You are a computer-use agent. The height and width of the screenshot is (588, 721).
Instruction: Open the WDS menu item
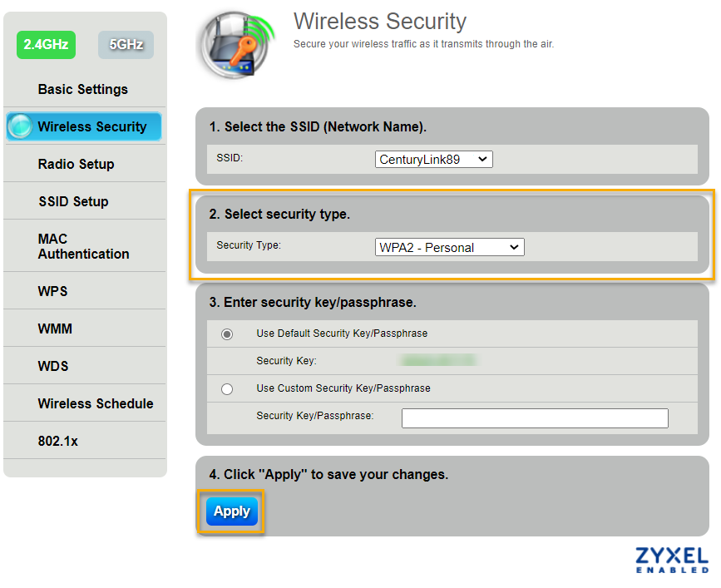pyautogui.click(x=53, y=366)
